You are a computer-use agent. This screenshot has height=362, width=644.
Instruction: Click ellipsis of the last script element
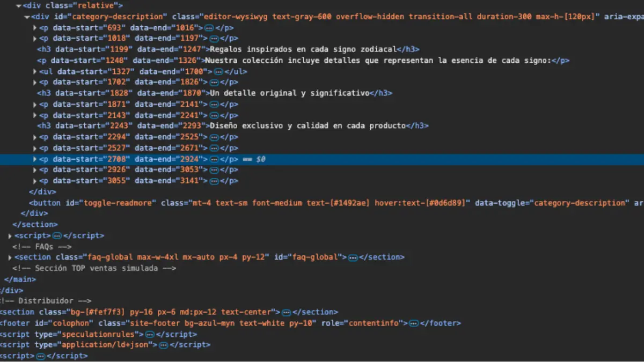40,356
